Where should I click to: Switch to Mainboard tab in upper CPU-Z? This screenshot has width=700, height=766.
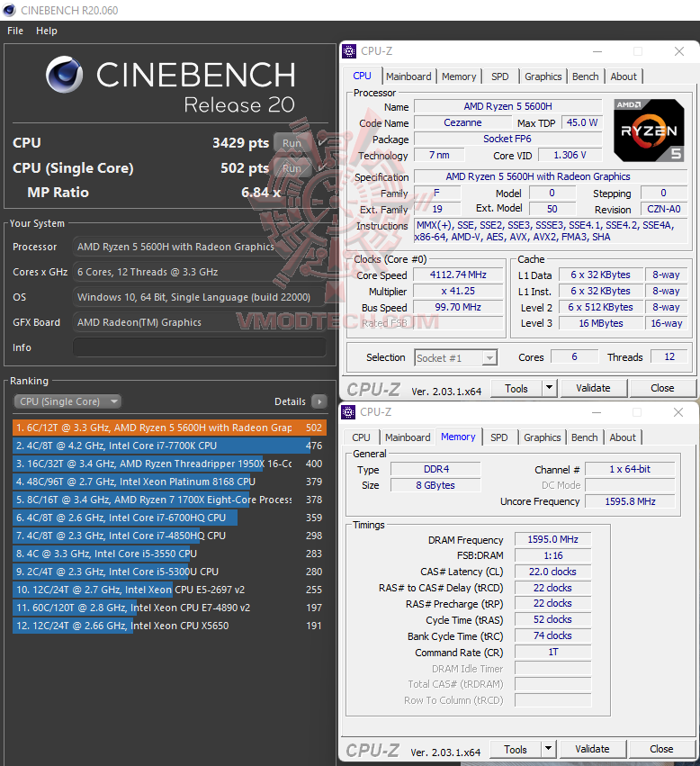click(x=408, y=77)
